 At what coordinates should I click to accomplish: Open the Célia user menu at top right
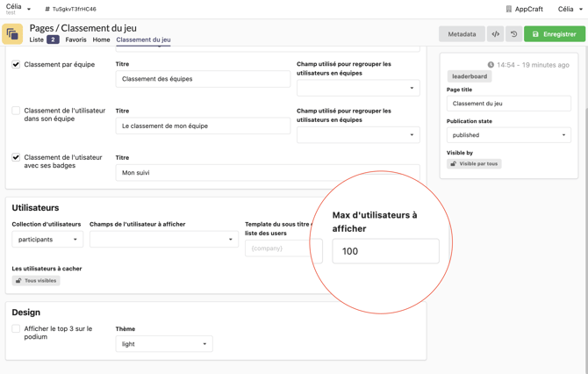570,9
